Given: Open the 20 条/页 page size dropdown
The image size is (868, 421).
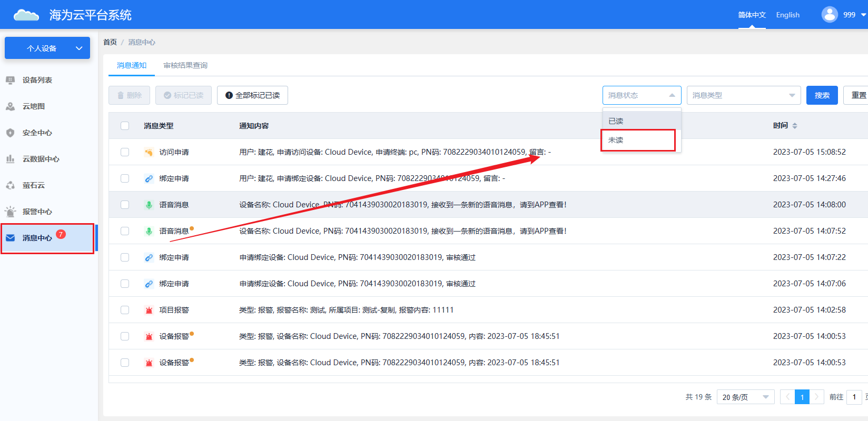Looking at the screenshot, I should (745, 397).
